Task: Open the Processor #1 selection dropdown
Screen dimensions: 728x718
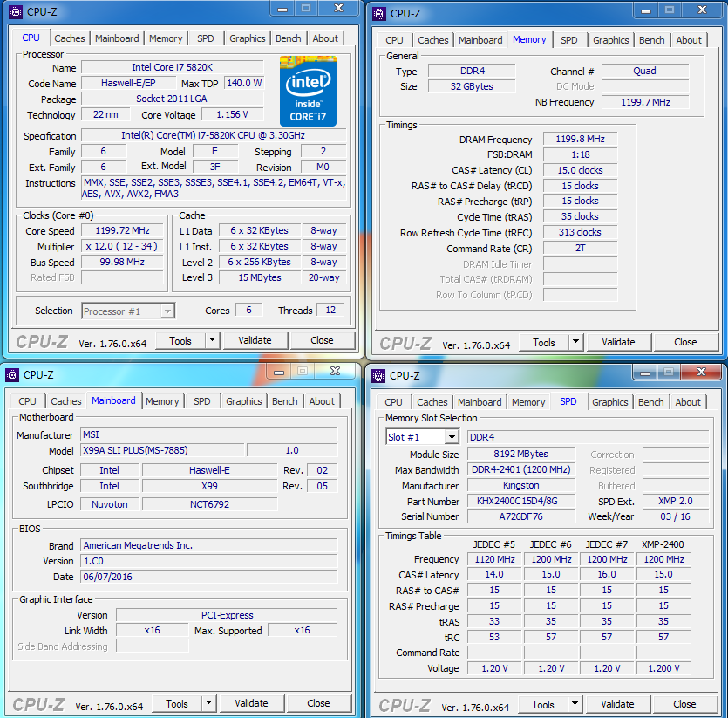Action: (167, 311)
